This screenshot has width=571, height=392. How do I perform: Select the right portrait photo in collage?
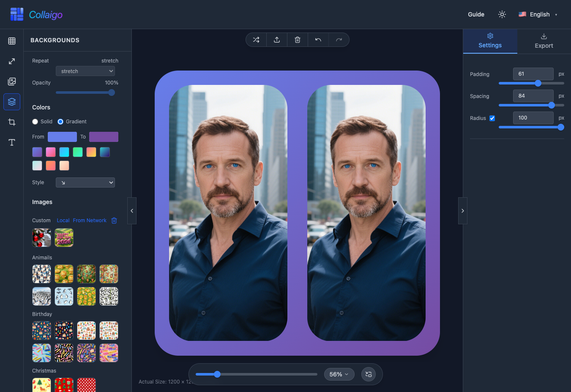[x=366, y=213]
